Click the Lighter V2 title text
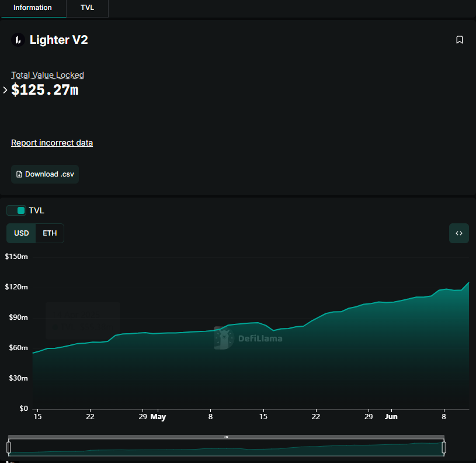 click(58, 40)
